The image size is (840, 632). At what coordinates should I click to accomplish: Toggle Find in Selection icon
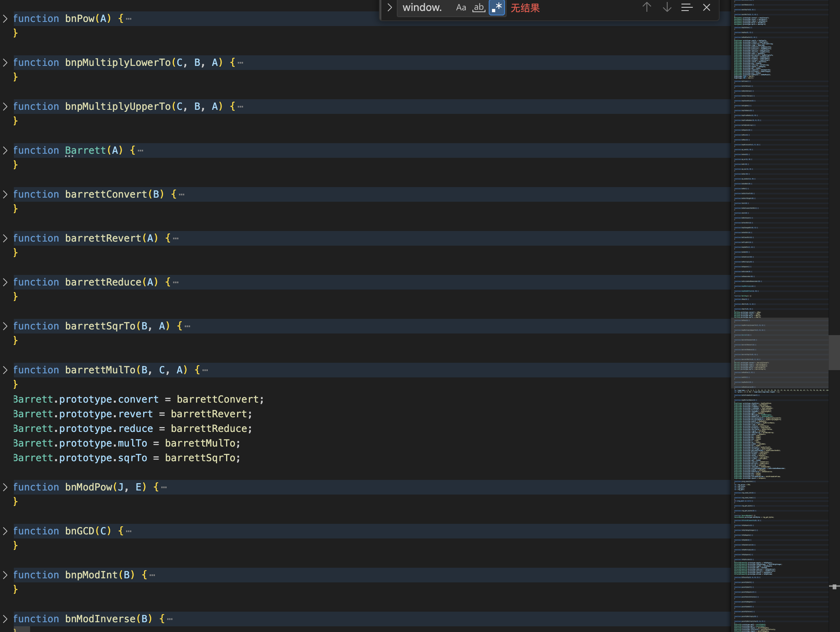click(x=687, y=7)
